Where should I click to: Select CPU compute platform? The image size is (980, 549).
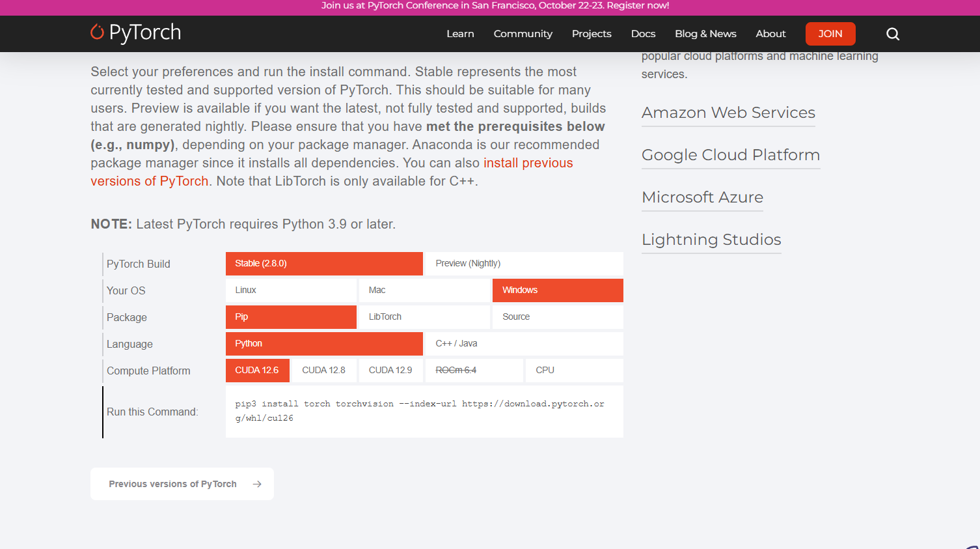click(x=575, y=371)
